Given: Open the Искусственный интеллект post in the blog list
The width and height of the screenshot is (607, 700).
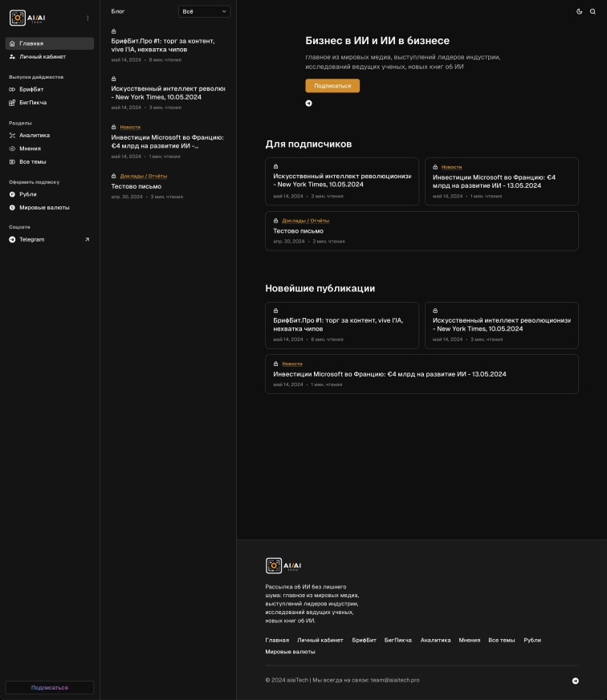Looking at the screenshot, I should [168, 93].
